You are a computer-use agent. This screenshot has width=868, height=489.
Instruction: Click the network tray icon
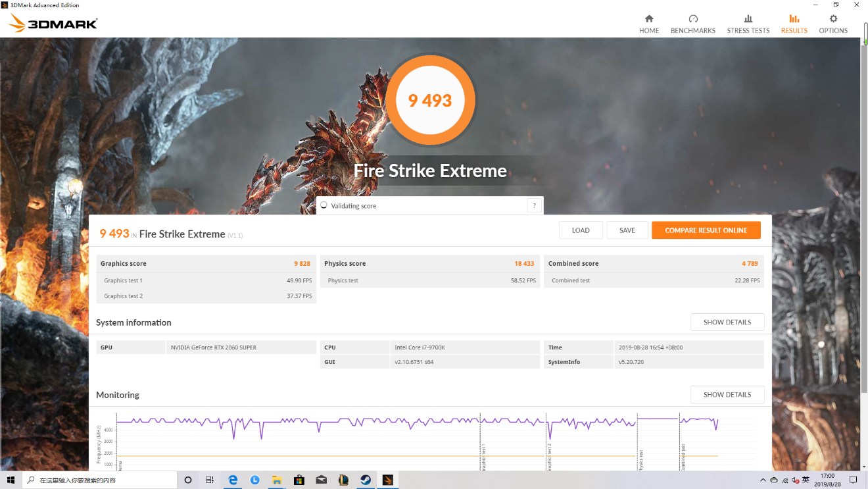pos(784,480)
